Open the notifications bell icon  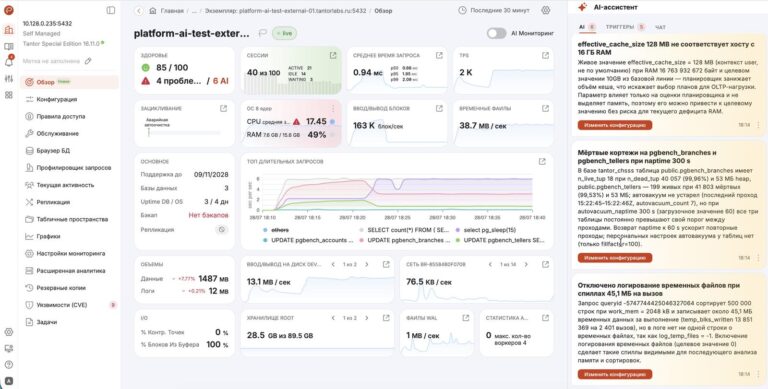pos(8,62)
